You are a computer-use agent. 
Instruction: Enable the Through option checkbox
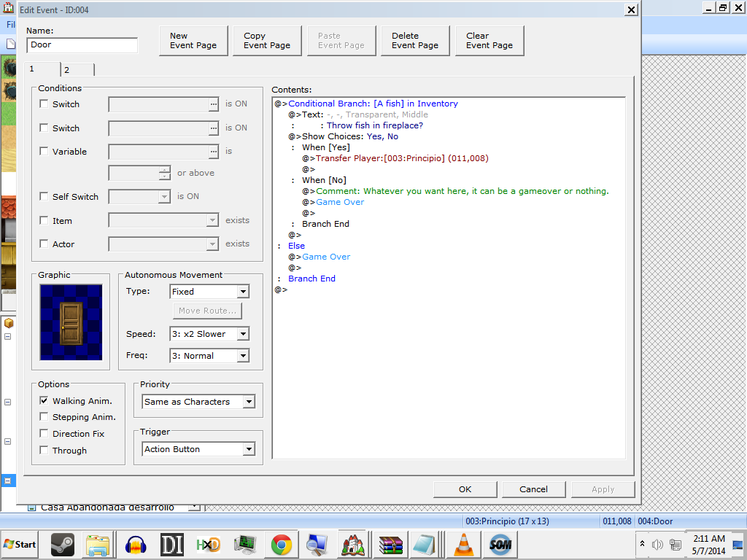[x=44, y=451]
